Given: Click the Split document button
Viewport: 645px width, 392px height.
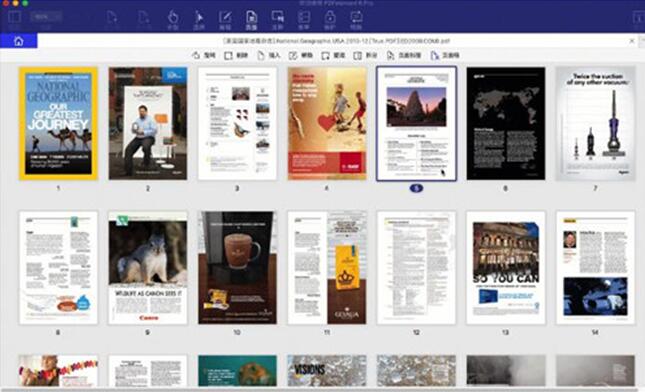Looking at the screenshot, I should coord(366,55).
